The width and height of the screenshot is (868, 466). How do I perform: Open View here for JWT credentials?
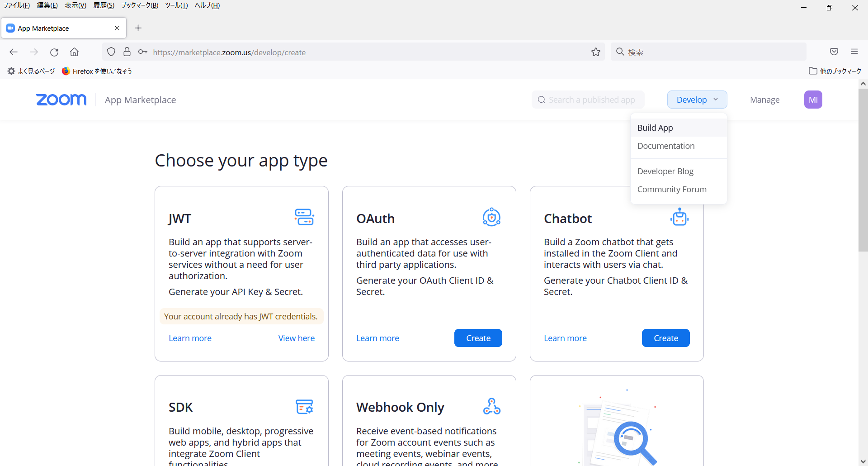coord(296,338)
